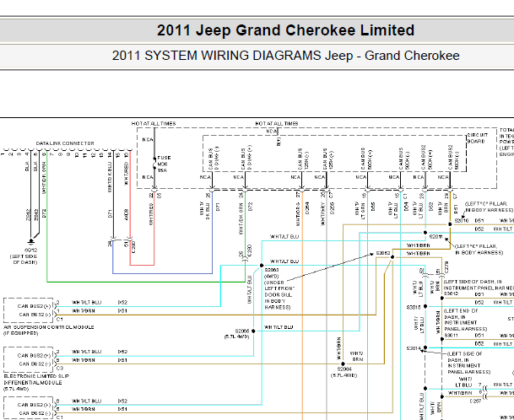Click the "CAN BUS 125K(-)" pin label

pos(303,159)
